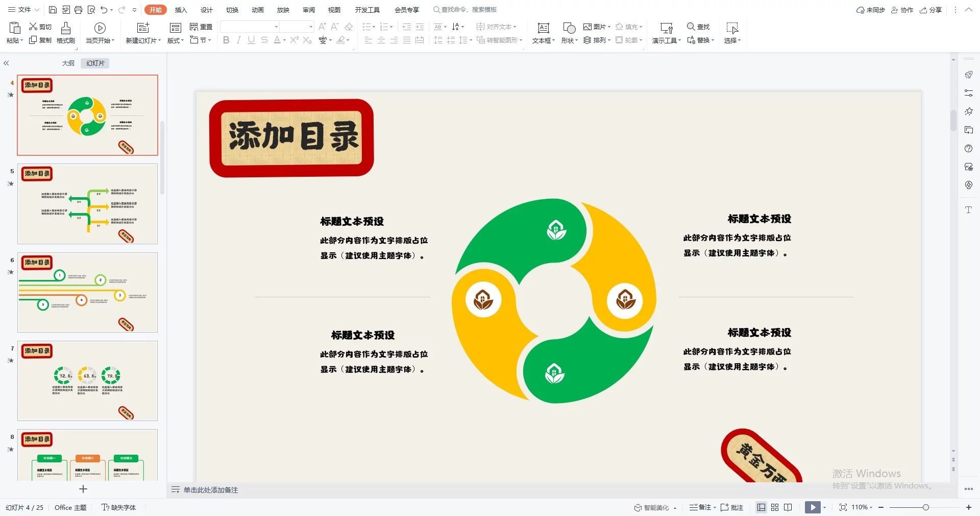The image size is (980, 516).
Task: Open the Select (选择) tool
Action: 732,28
